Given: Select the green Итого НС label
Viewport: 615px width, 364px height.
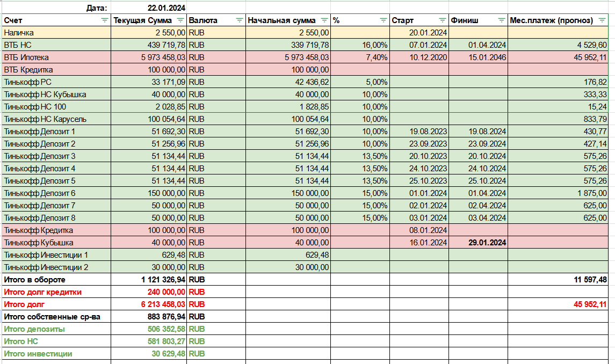Looking at the screenshot, I should tap(56, 341).
